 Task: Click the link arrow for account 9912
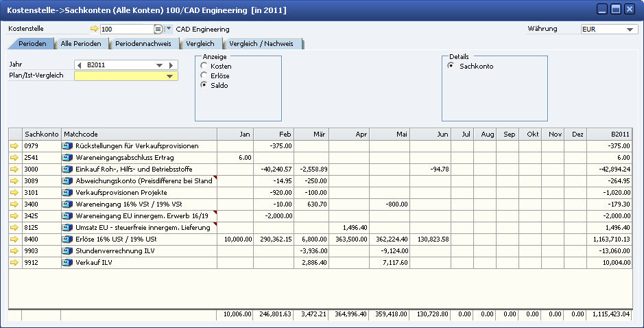click(14, 263)
